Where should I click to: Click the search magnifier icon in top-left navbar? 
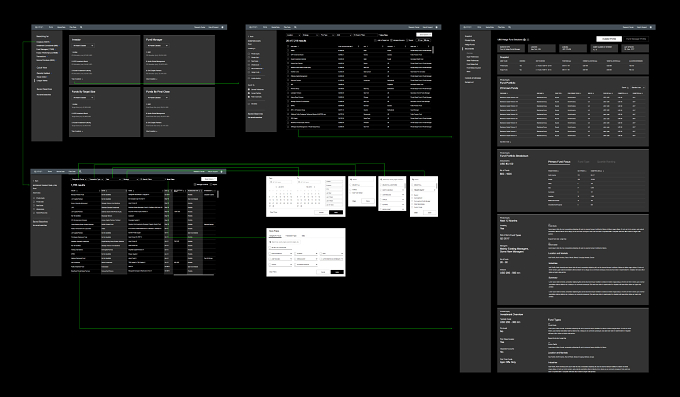(81, 27)
